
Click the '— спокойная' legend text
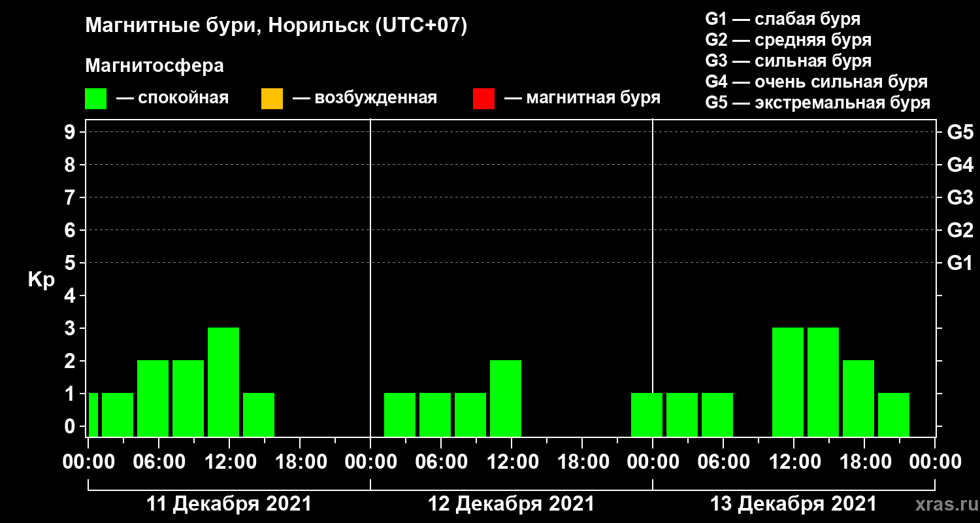tap(172, 99)
